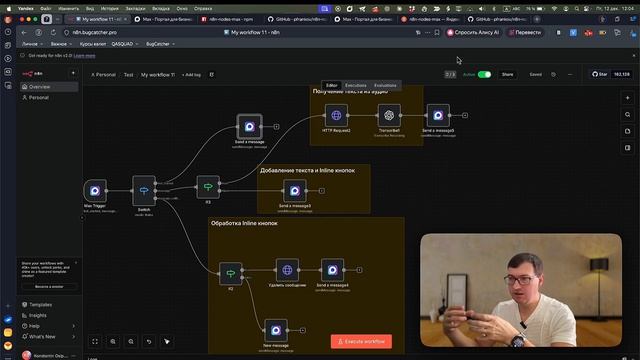The image size is (640, 360).
Task: Open Overview in the n8n sidebar
Action: point(49,87)
